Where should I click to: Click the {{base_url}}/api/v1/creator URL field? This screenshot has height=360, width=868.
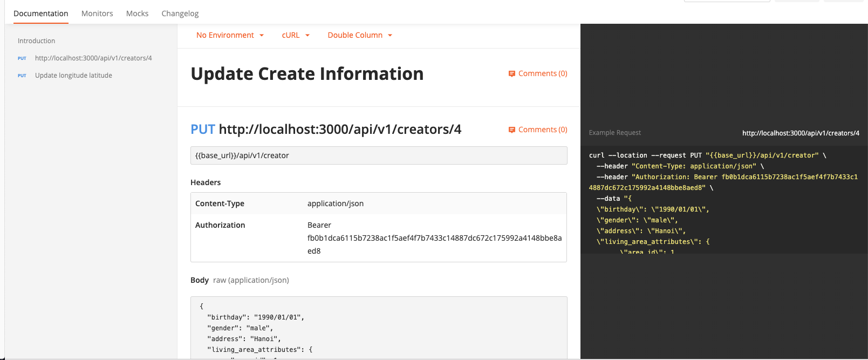379,155
